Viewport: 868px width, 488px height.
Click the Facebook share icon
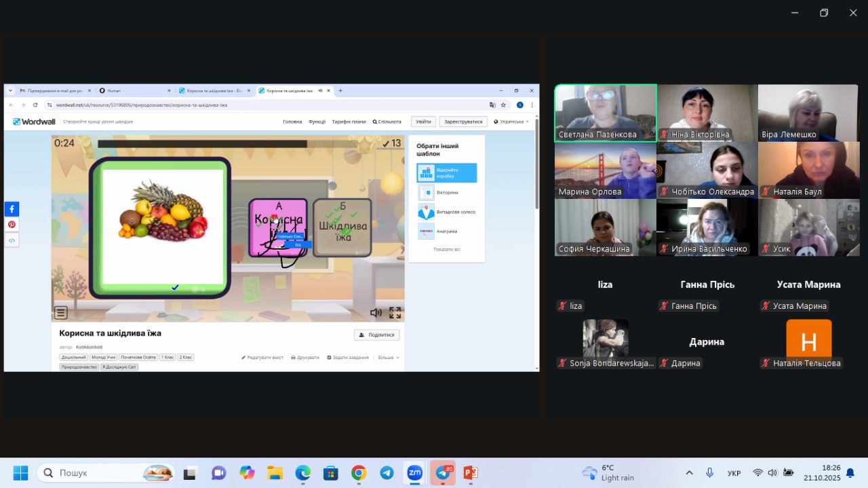tap(12, 209)
